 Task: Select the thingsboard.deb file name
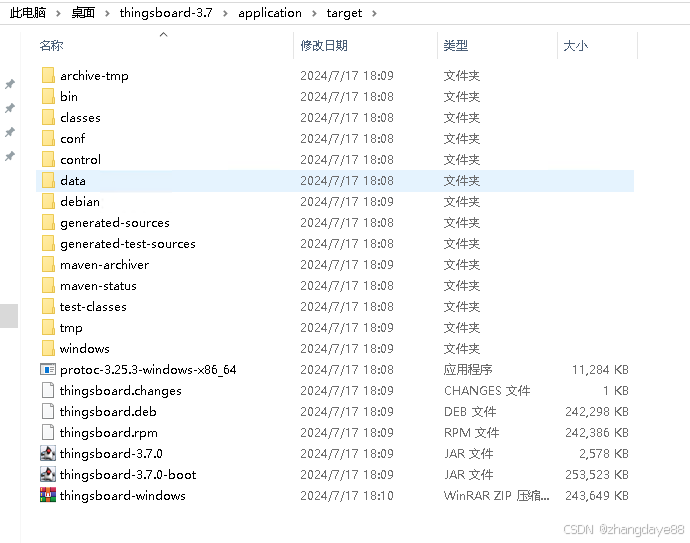point(108,412)
